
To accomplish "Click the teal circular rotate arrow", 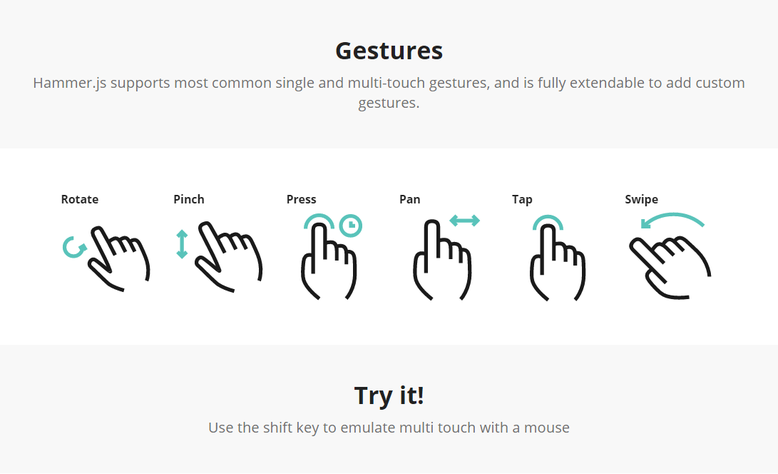I will (x=74, y=247).
